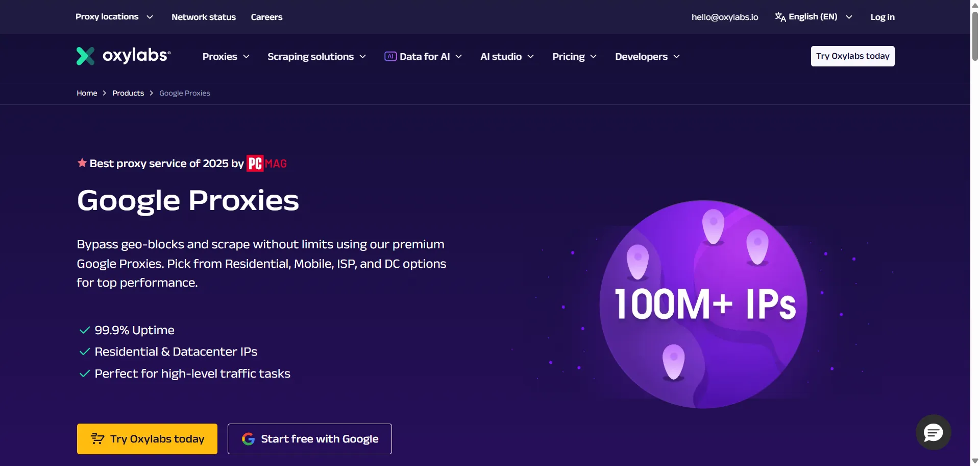980x466 pixels.
Task: Open the Careers page
Action: pos(266,16)
